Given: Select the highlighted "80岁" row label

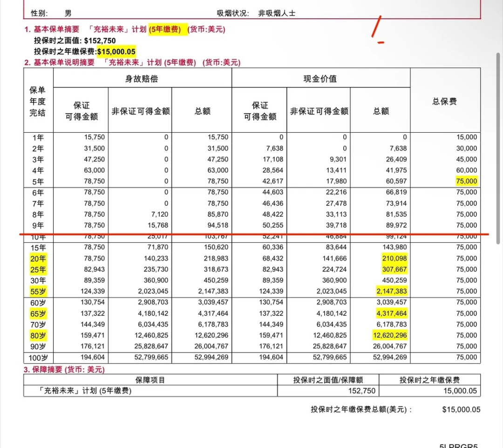Looking at the screenshot, I should [39, 335].
